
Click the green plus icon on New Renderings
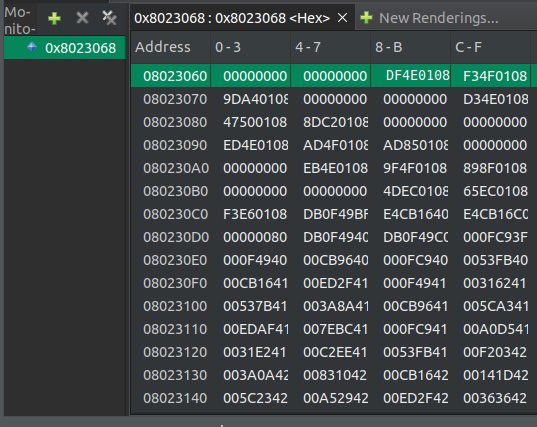pyautogui.click(x=366, y=18)
